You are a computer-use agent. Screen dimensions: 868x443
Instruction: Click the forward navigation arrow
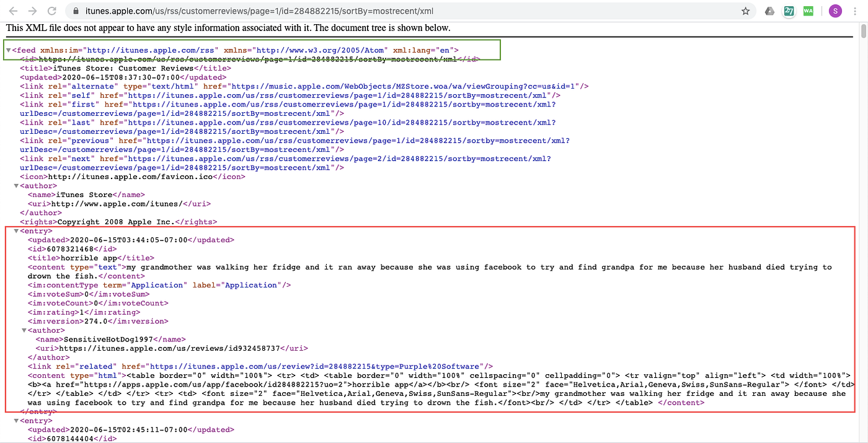32,11
